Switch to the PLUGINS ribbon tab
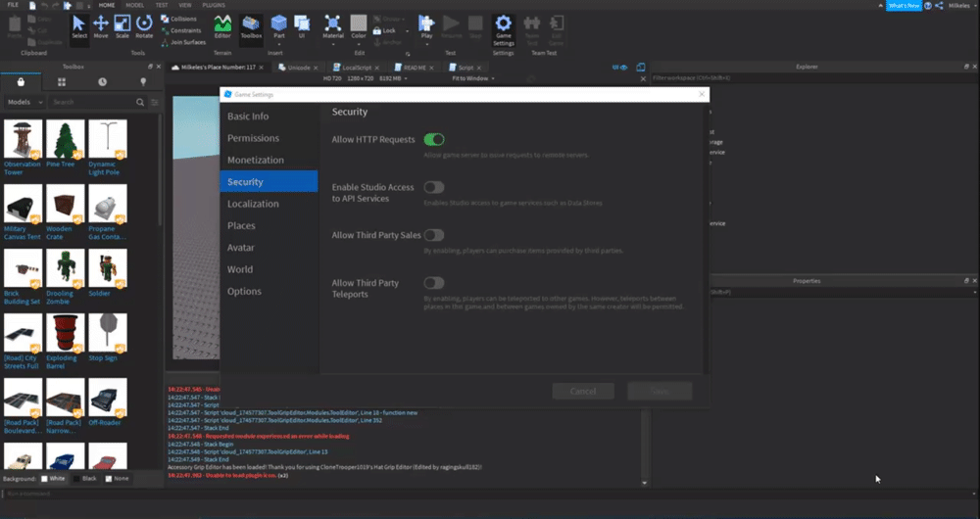The height and width of the screenshot is (519, 980). tap(214, 5)
